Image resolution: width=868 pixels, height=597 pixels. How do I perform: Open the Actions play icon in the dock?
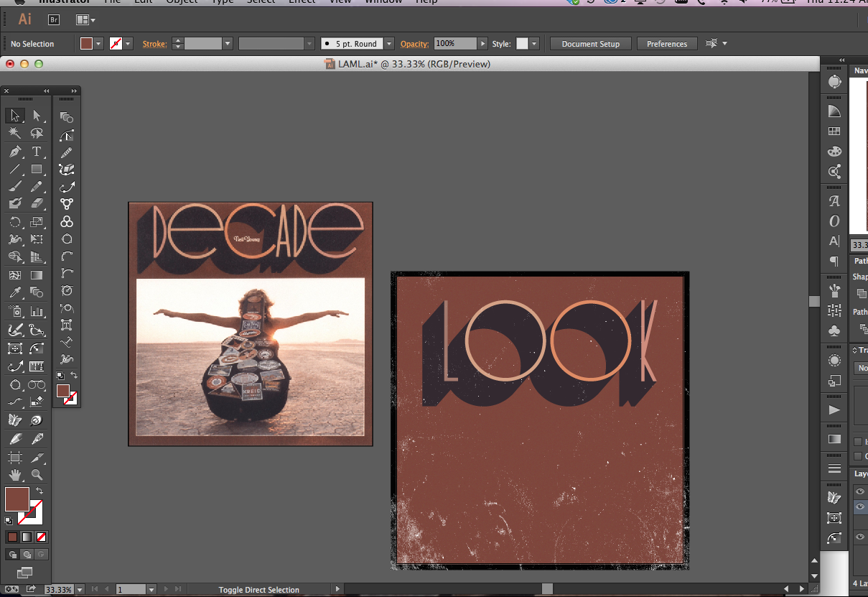click(834, 409)
